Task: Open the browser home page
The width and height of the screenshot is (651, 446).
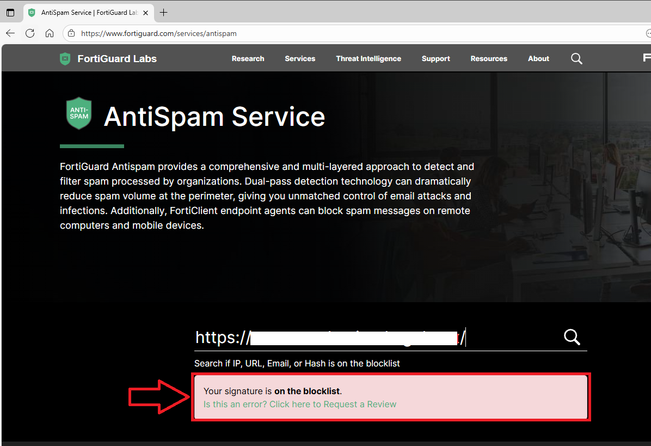Action: [x=49, y=33]
